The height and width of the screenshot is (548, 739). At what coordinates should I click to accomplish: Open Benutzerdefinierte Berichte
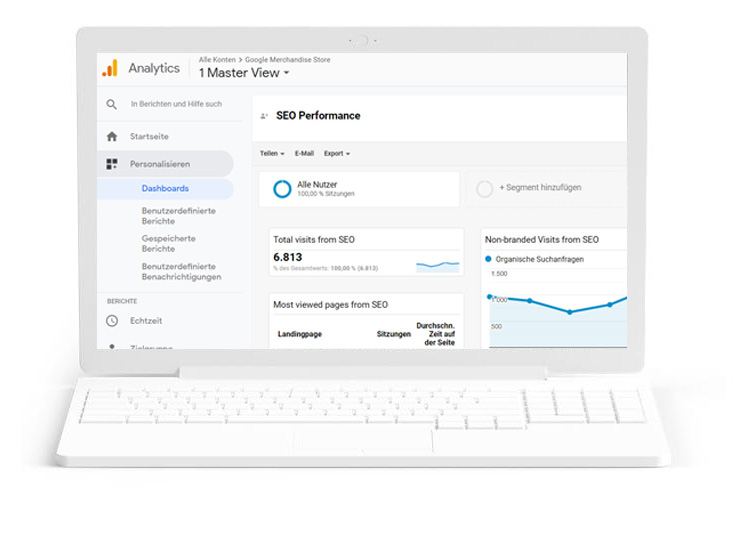tap(179, 216)
